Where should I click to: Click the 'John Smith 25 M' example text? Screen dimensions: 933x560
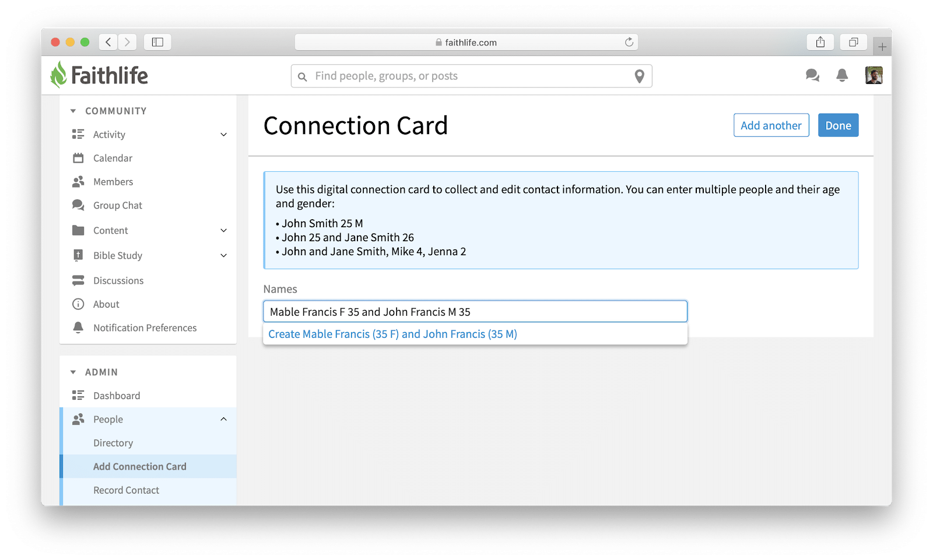322,223
